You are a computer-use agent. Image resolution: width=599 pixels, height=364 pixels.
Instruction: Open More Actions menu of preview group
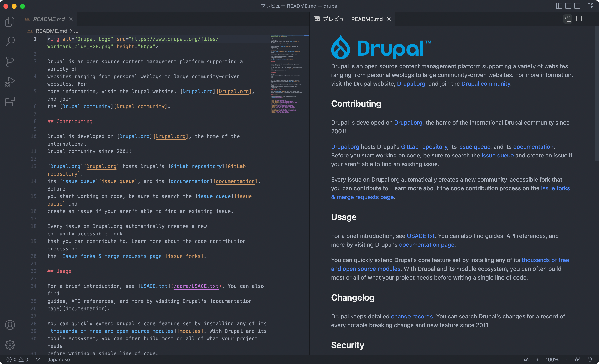(x=589, y=19)
